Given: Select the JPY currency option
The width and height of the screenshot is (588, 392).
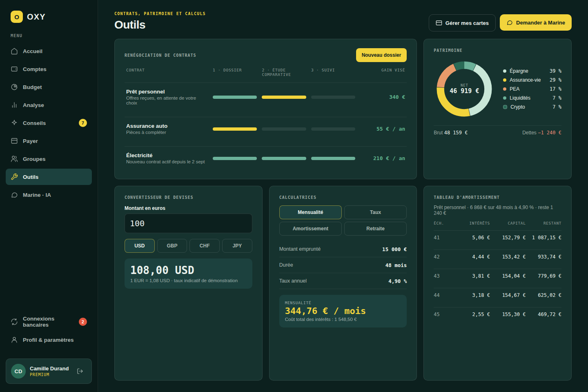Looking at the screenshot, I should 237,246.
